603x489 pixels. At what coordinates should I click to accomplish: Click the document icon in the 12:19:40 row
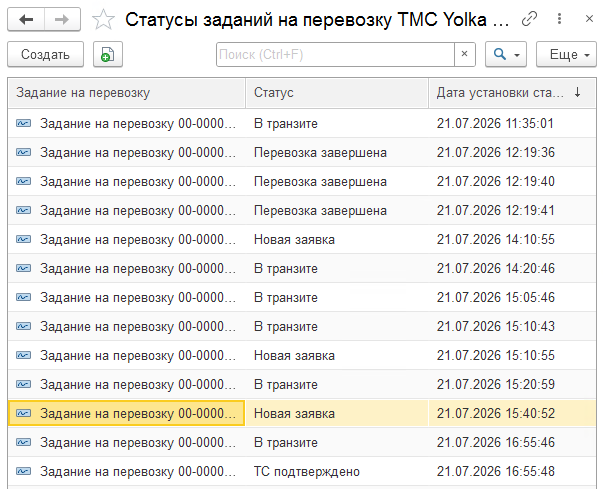[x=23, y=181]
